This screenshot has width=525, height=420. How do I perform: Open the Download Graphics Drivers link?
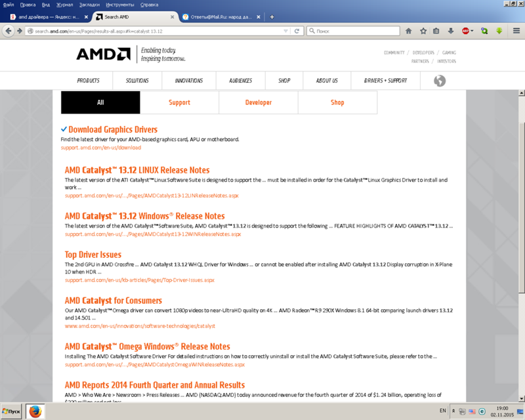(x=113, y=130)
